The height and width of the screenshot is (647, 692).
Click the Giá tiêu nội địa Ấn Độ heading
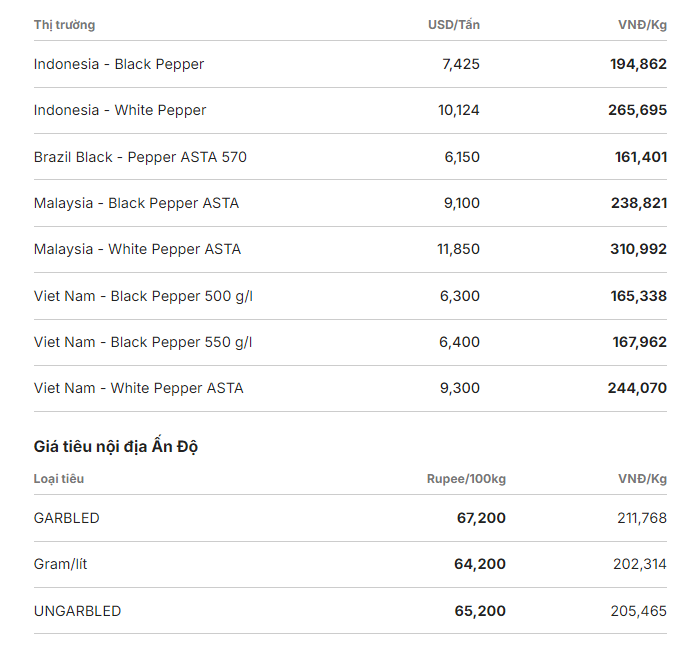tap(116, 446)
